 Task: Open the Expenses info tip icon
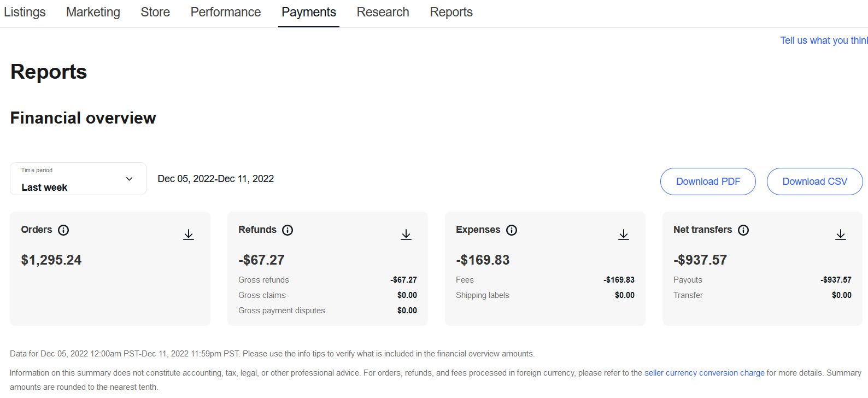point(512,230)
